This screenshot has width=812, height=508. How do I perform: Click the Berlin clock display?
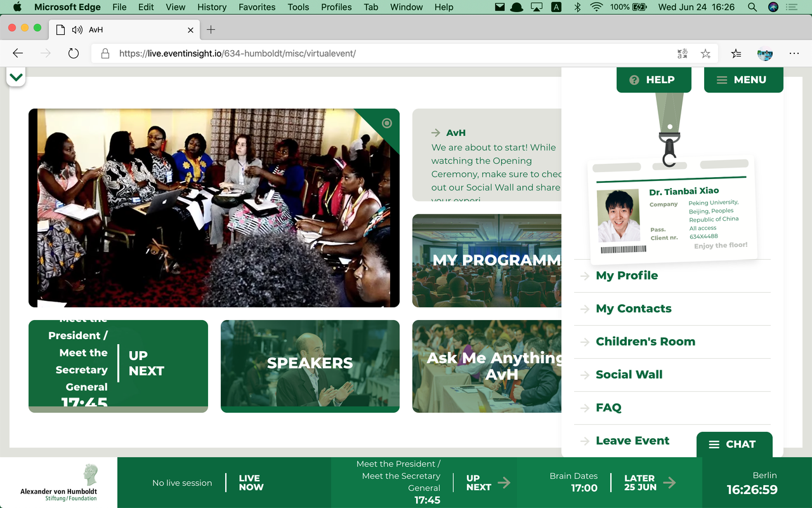pos(752,483)
